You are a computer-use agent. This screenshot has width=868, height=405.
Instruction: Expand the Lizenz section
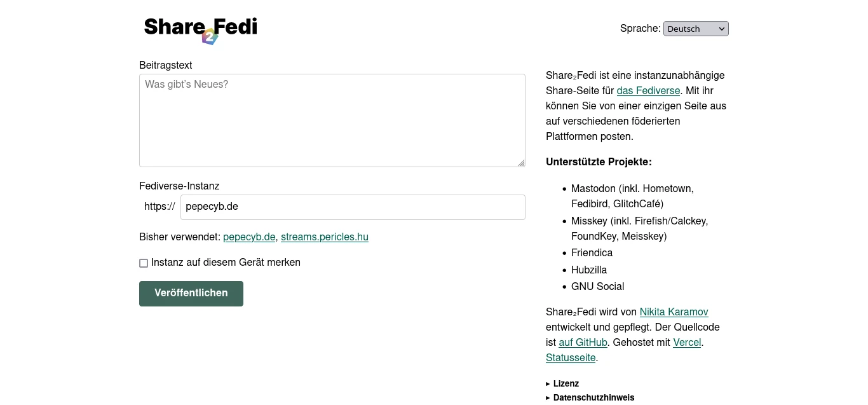(566, 384)
